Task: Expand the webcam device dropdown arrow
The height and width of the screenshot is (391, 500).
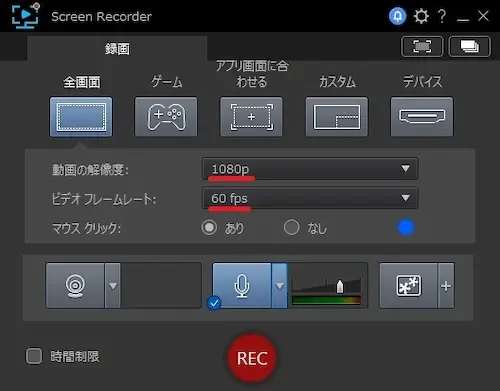Action: pyautogui.click(x=113, y=286)
